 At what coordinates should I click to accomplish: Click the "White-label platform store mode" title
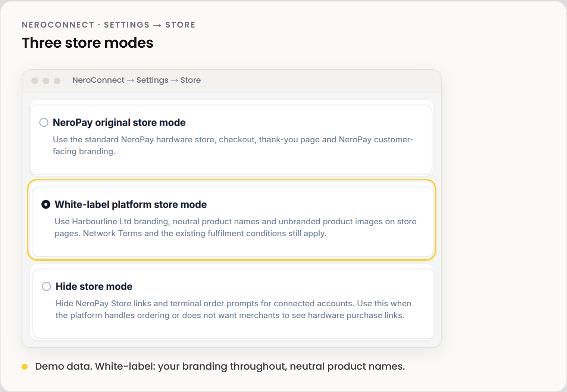[131, 205]
